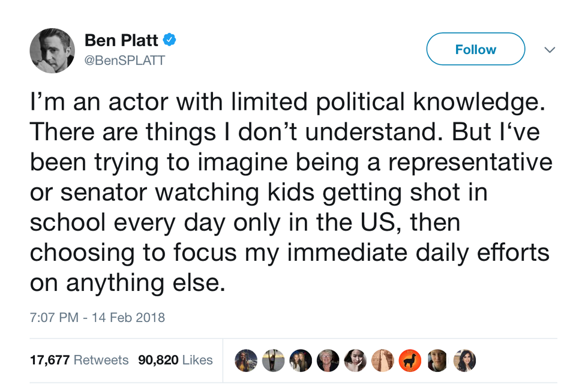Click the last avatar of dark-haired woman

pyautogui.click(x=464, y=360)
